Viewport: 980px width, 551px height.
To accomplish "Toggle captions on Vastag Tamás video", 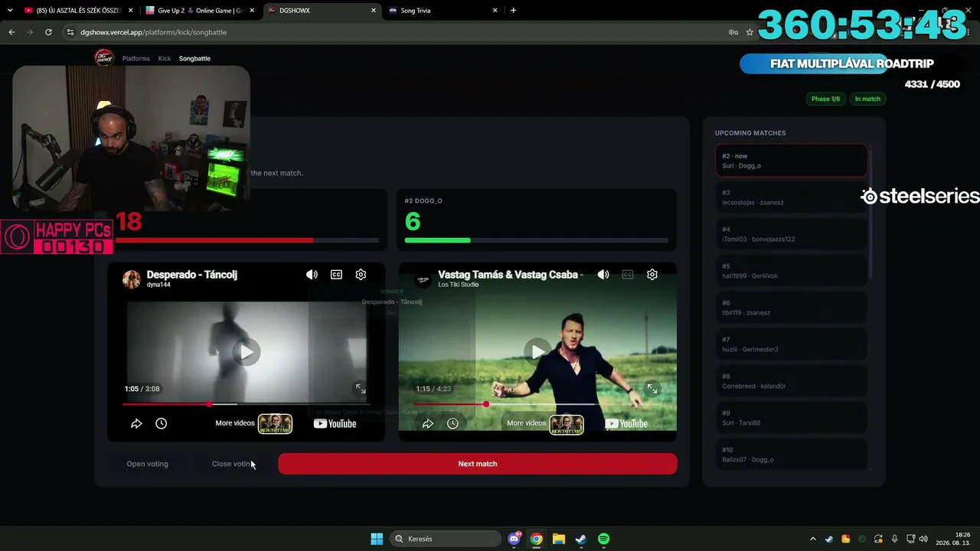I will (x=628, y=275).
